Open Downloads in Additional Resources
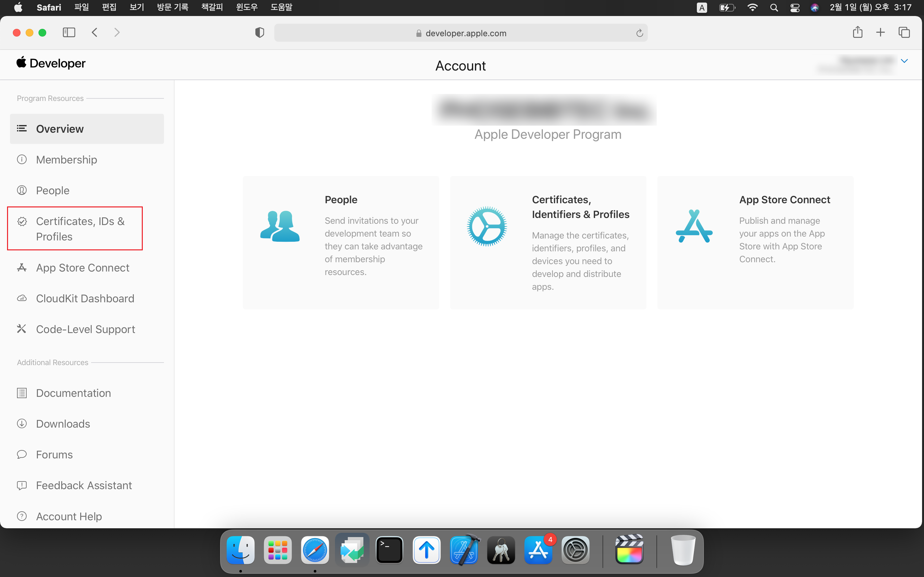The width and height of the screenshot is (924, 577). (63, 423)
